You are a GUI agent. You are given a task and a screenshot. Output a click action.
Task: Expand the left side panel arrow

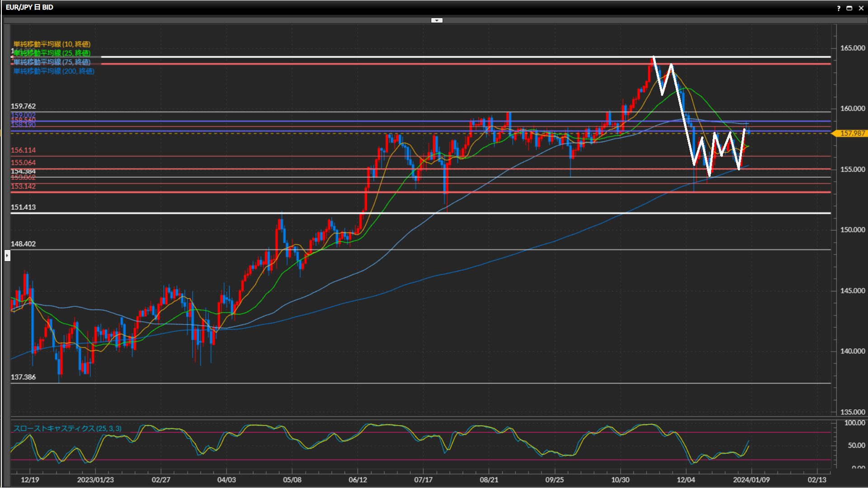pyautogui.click(x=7, y=256)
